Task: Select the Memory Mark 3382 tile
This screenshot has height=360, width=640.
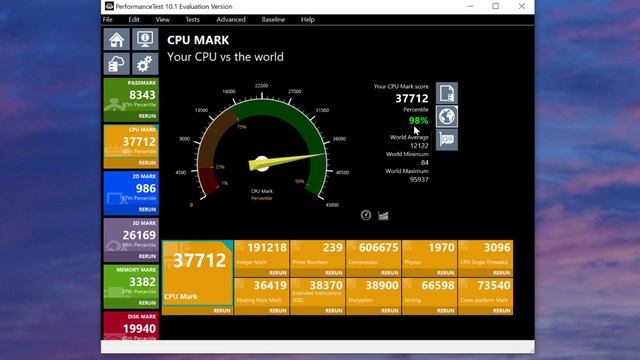Action: 131,287
